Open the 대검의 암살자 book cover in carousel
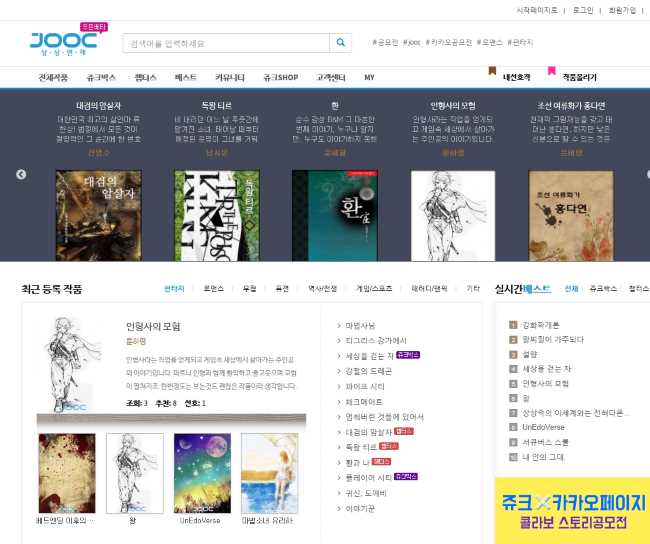The width and height of the screenshot is (650, 544). click(98, 215)
